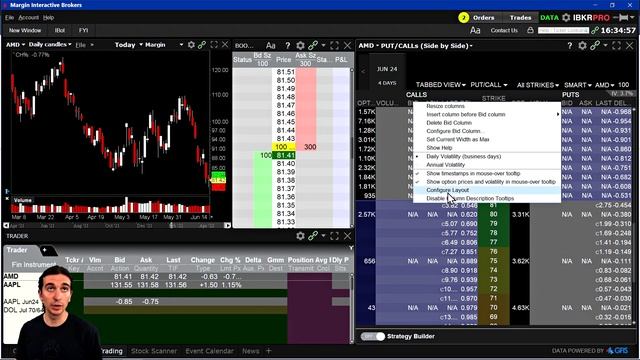This screenshot has width=640, height=360.
Task: Click Trader panel green link icon
Action: [313, 236]
